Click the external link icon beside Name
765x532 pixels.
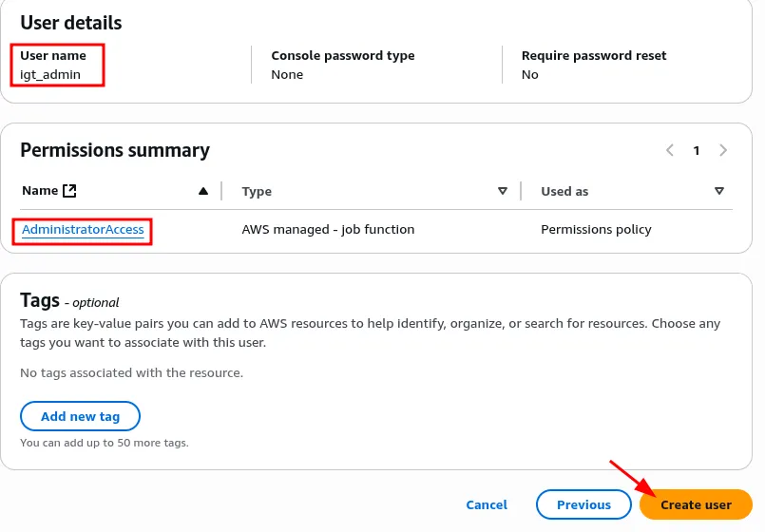pyautogui.click(x=69, y=191)
